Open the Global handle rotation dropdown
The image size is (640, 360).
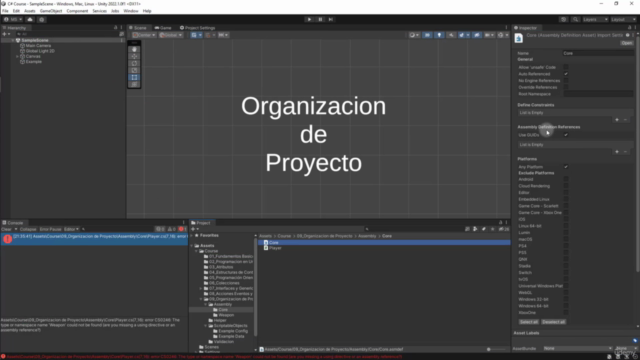[171, 35]
